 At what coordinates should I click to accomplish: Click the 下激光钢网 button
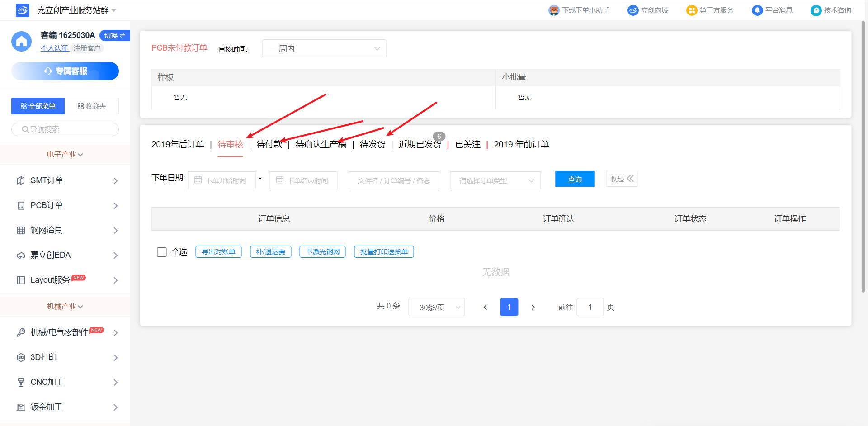click(x=322, y=252)
